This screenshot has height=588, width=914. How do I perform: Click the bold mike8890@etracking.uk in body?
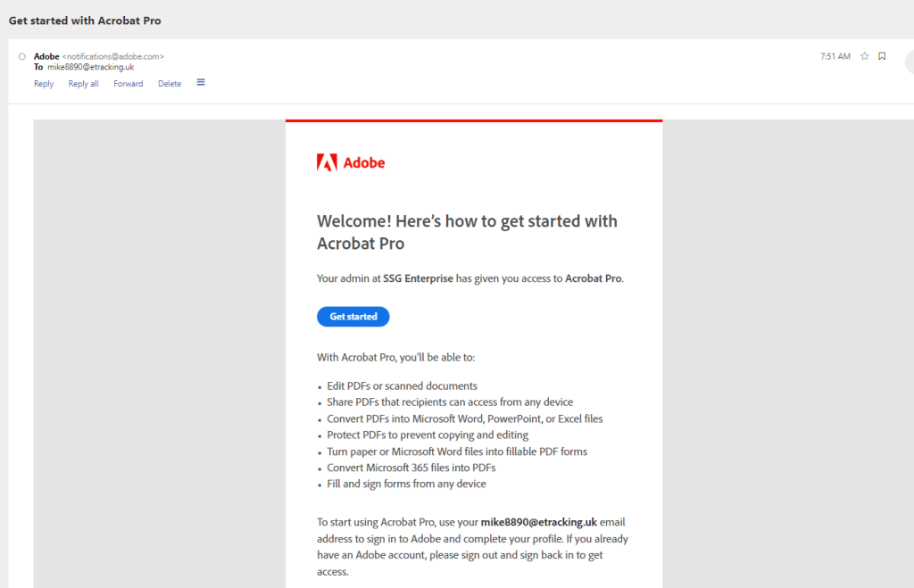pos(538,522)
